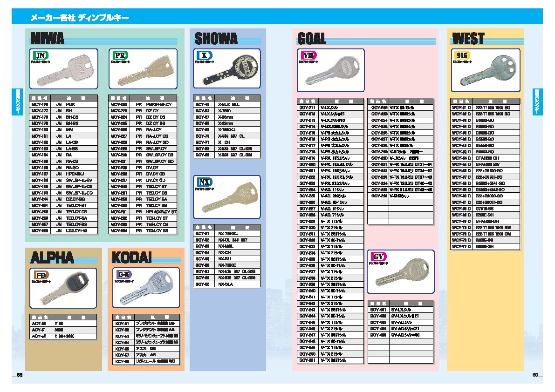
Task: Click the blue vertical index tab on right edge
Action: click(537, 102)
